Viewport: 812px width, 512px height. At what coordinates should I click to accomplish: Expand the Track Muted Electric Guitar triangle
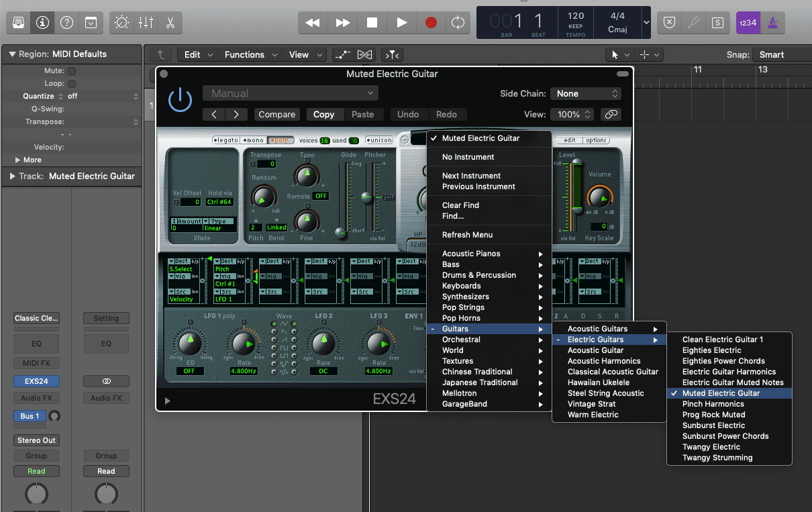pos(11,176)
